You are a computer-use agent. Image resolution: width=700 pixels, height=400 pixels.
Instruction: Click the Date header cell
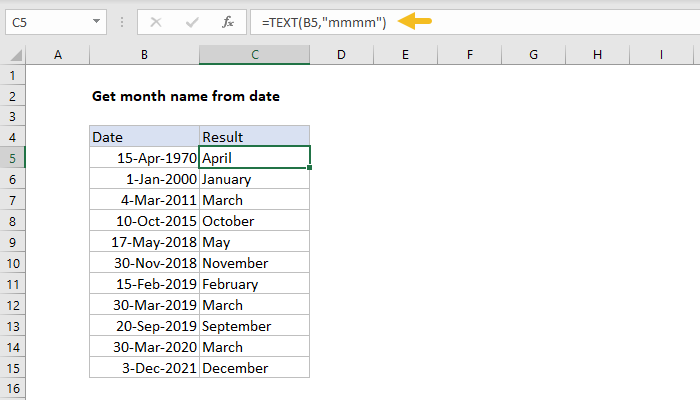144,136
